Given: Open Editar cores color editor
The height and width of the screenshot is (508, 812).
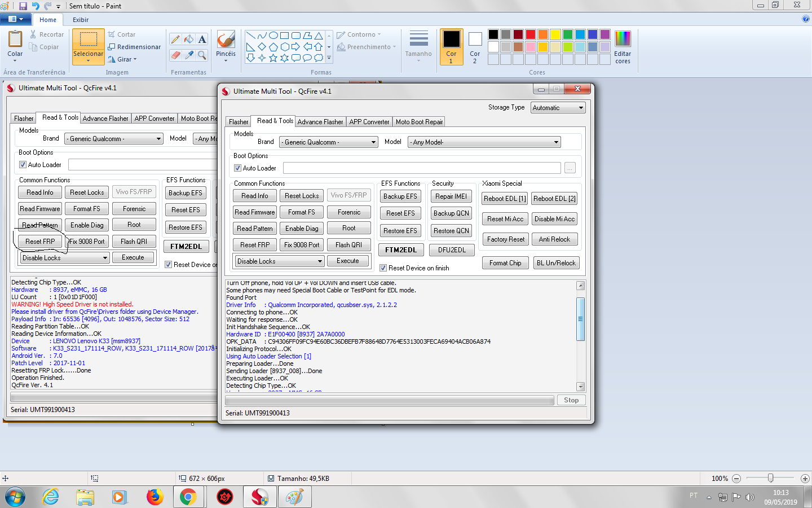Looking at the screenshot, I should 623,47.
